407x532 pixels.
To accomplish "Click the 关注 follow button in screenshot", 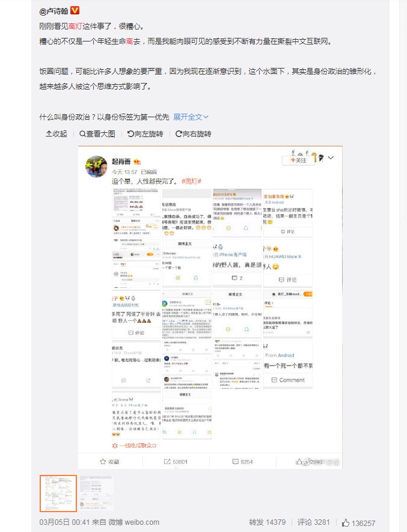I will click(298, 160).
